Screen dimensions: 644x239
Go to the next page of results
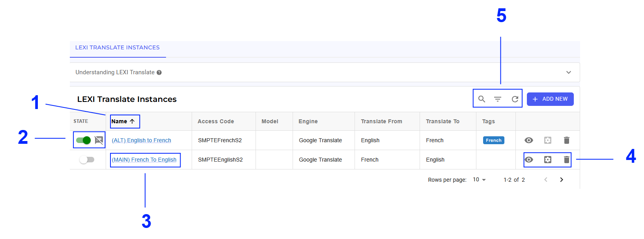(562, 180)
